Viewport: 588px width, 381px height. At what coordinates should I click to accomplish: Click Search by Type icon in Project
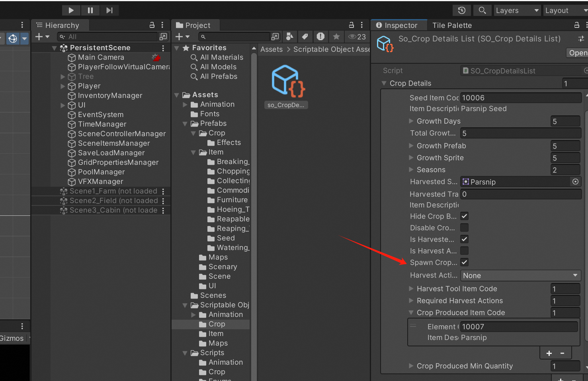[290, 37]
